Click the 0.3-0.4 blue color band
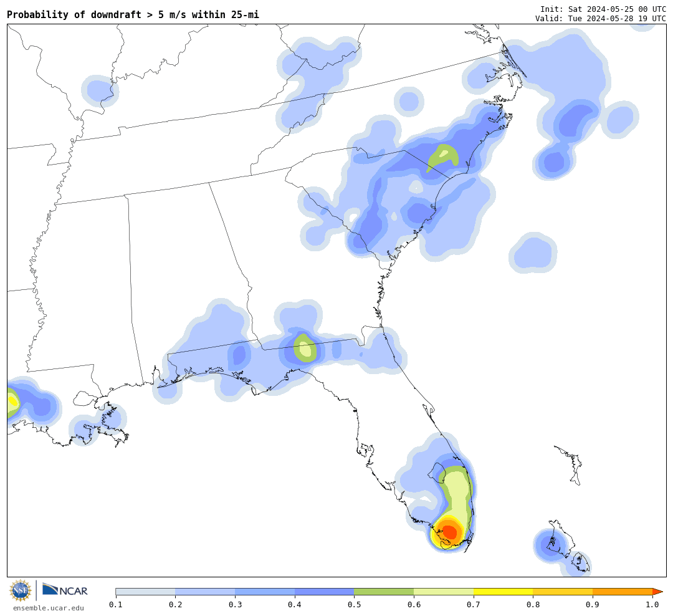This screenshot has height=616, width=673. (x=265, y=592)
